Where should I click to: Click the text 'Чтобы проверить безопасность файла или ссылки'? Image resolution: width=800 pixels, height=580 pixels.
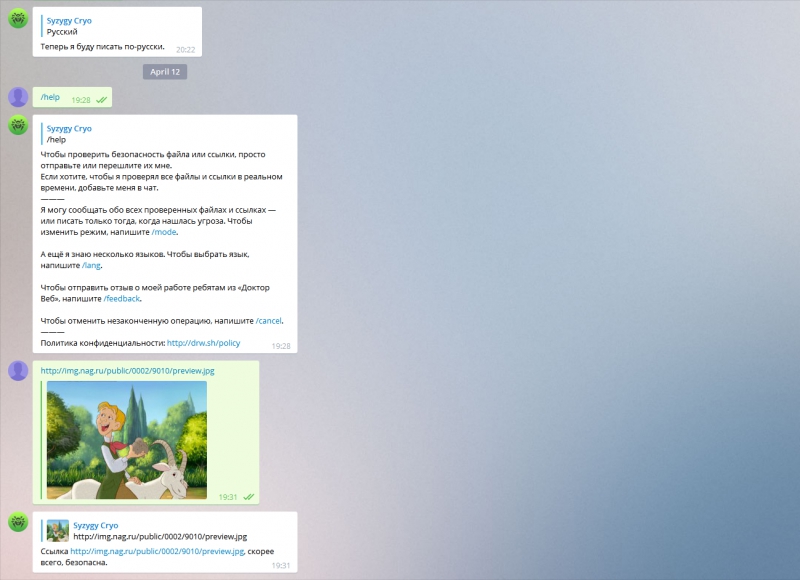tap(138, 155)
